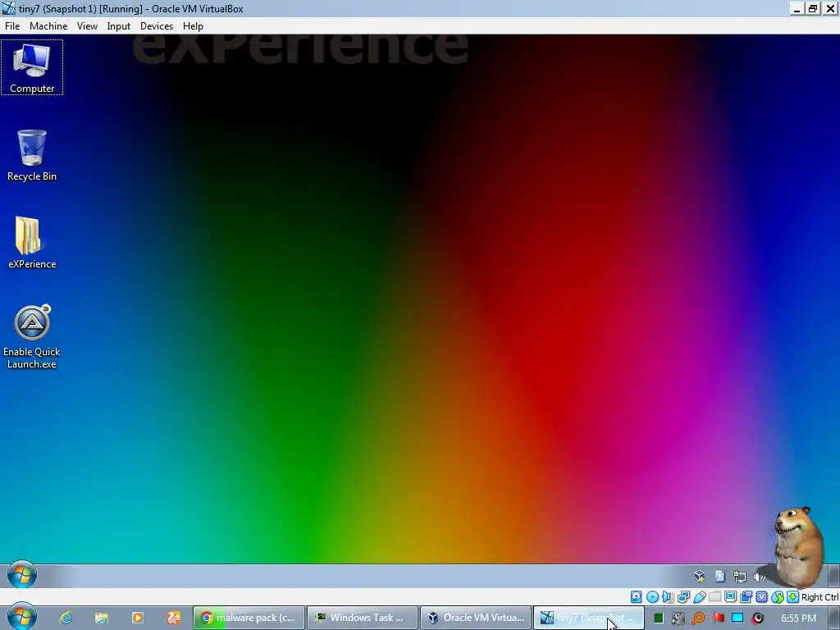Restore down the VirtualBox window
The height and width of the screenshot is (630, 840).
813,8
